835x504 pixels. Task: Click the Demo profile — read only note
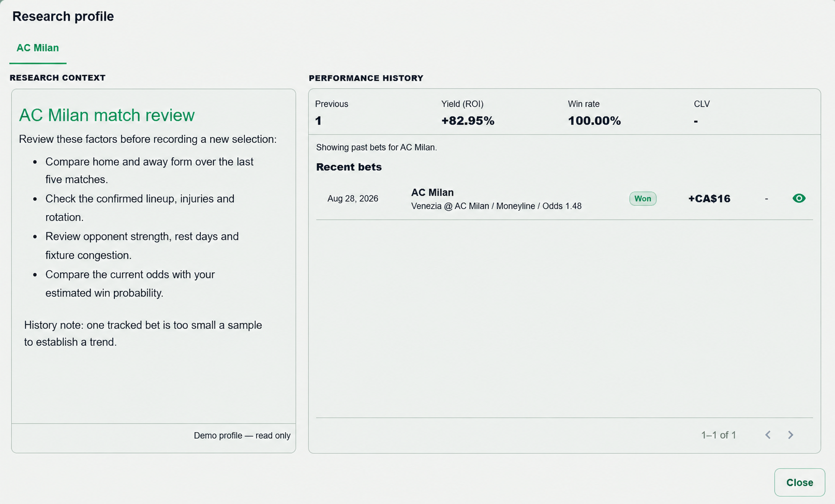point(242,436)
